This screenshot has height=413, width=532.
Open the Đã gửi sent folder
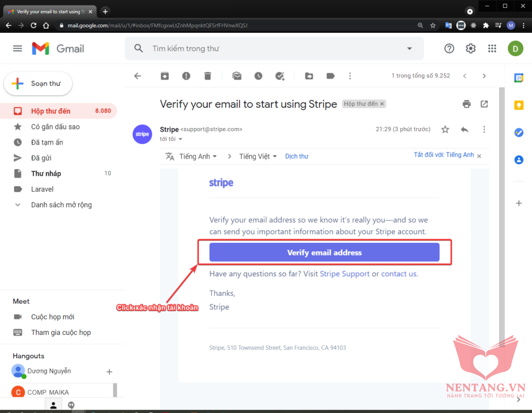(41, 158)
